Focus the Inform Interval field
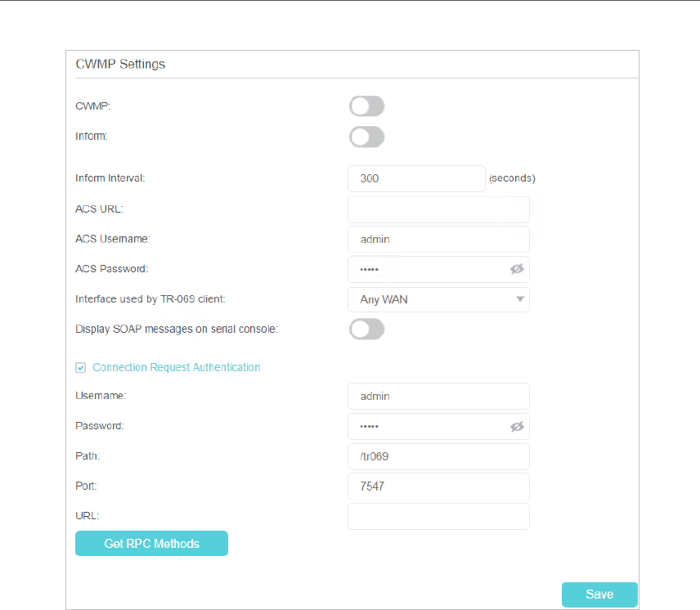Screen dimensions: 700x610 pyautogui.click(x=416, y=178)
